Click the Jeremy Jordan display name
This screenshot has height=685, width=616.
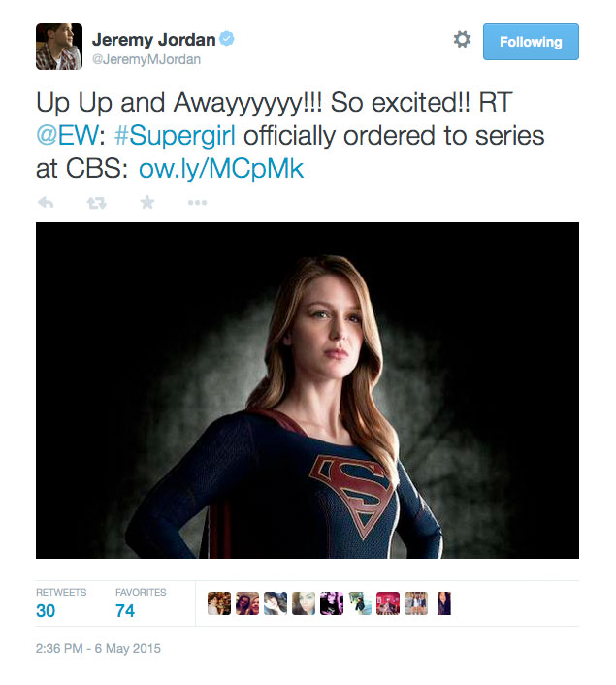click(154, 40)
